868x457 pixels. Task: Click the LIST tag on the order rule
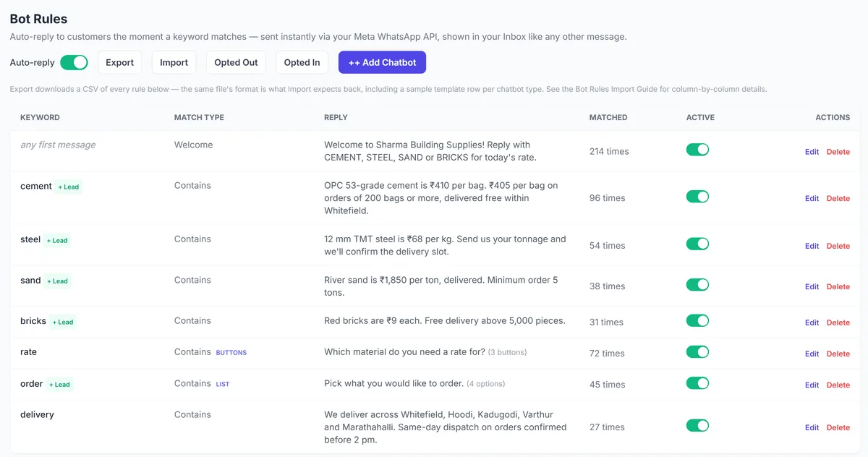(x=223, y=384)
